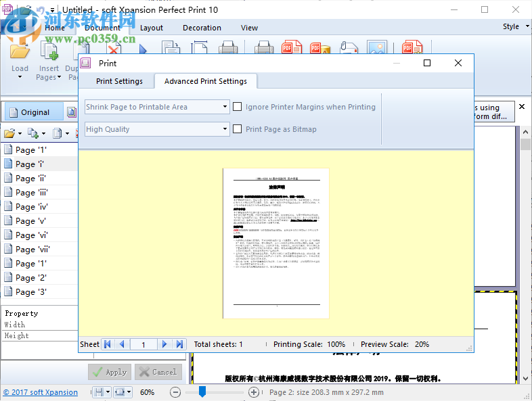Click the open folder icon in page list toolbar
This screenshot has height=401, width=532.
(x=9, y=133)
